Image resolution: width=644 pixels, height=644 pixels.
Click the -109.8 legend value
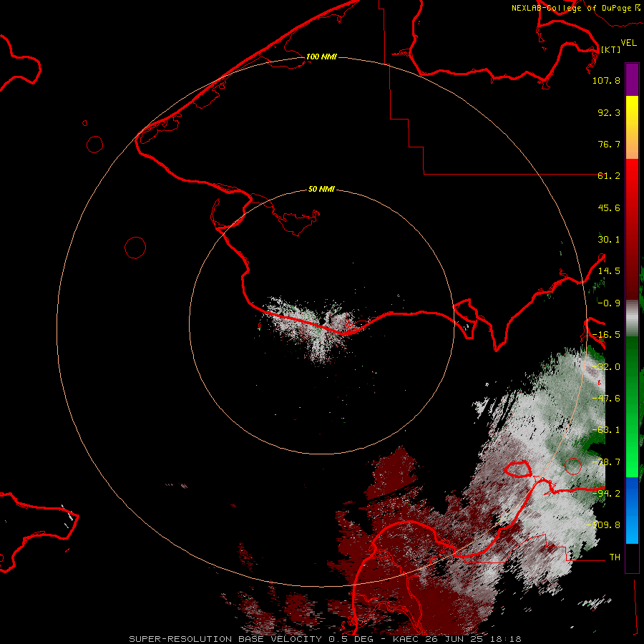pyautogui.click(x=603, y=525)
